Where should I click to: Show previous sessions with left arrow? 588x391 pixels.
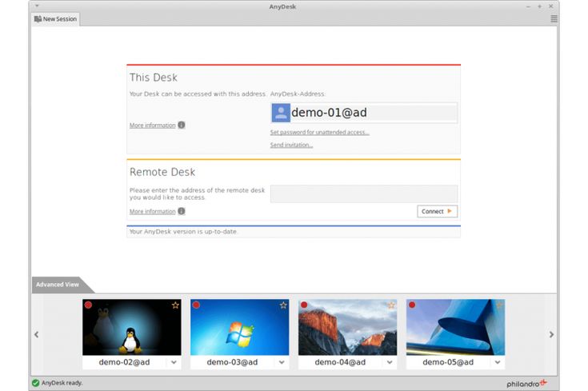pyautogui.click(x=36, y=334)
